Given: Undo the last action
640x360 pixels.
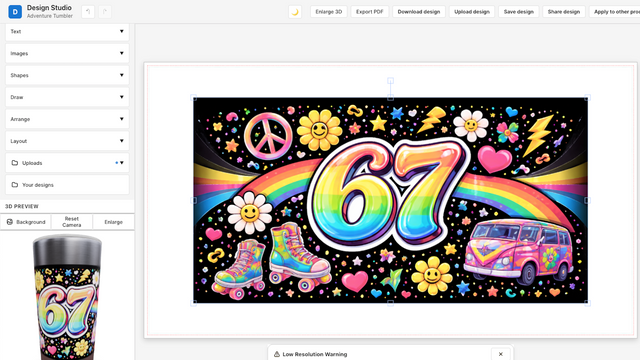Looking at the screenshot, I should point(88,12).
